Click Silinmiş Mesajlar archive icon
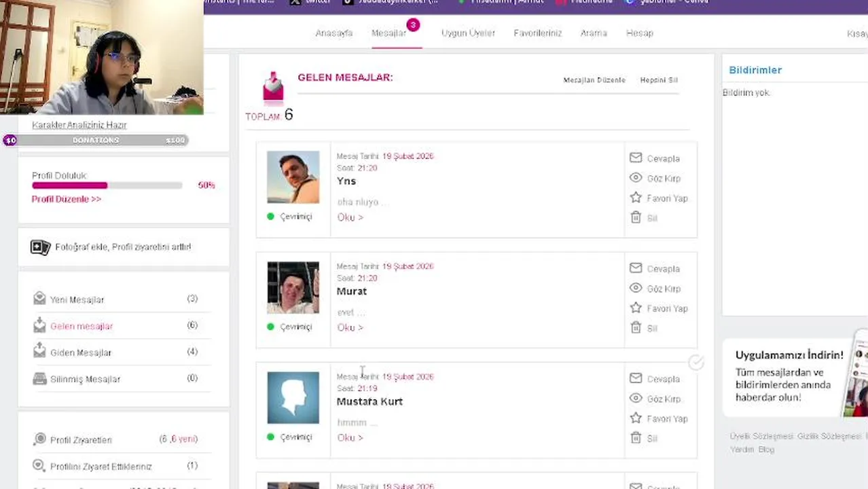Screen dimensions: 868x489 pos(39,378)
